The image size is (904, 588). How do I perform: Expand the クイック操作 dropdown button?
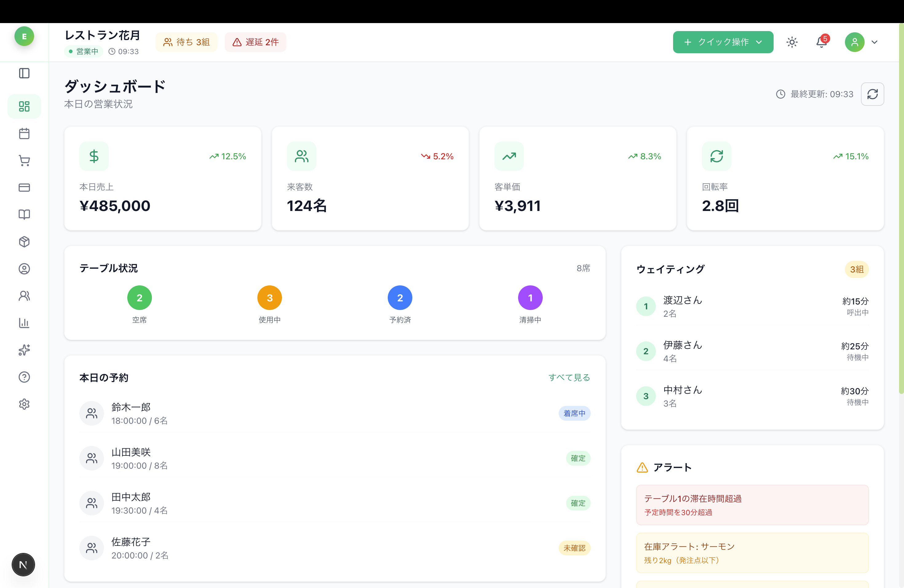point(723,42)
